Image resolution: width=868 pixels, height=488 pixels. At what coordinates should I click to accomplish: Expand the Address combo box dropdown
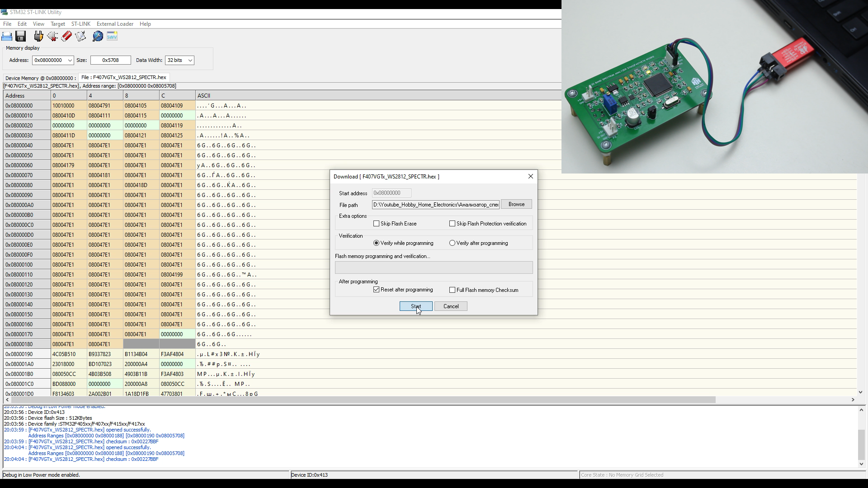70,60
